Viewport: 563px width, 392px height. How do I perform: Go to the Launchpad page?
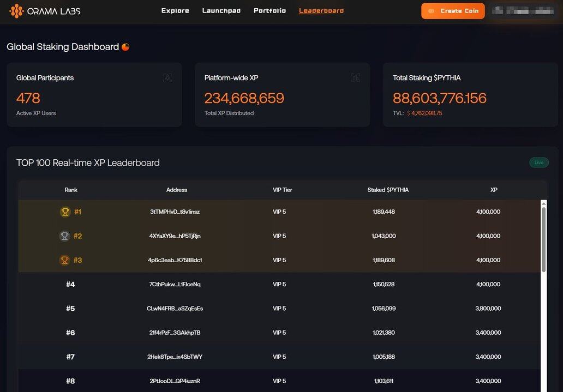point(221,11)
